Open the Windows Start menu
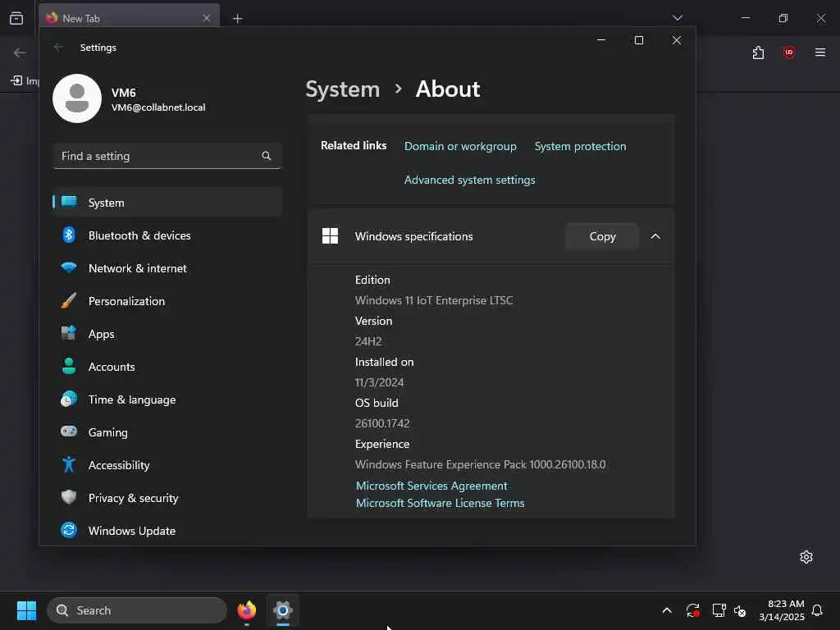Viewport: 840px width, 630px height. point(26,610)
